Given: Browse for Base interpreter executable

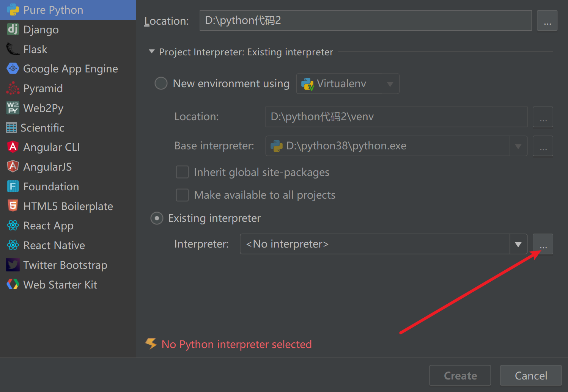Looking at the screenshot, I should [543, 146].
